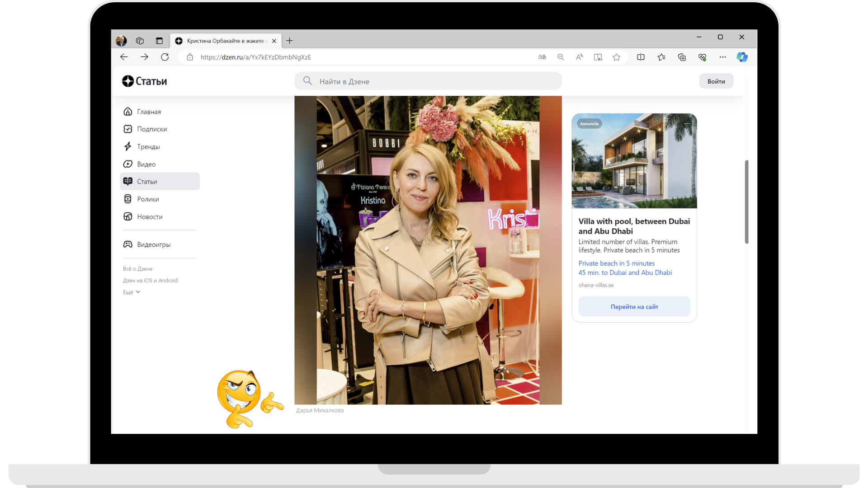Open browser Collections icon
The width and height of the screenshot is (868, 488).
point(682,57)
